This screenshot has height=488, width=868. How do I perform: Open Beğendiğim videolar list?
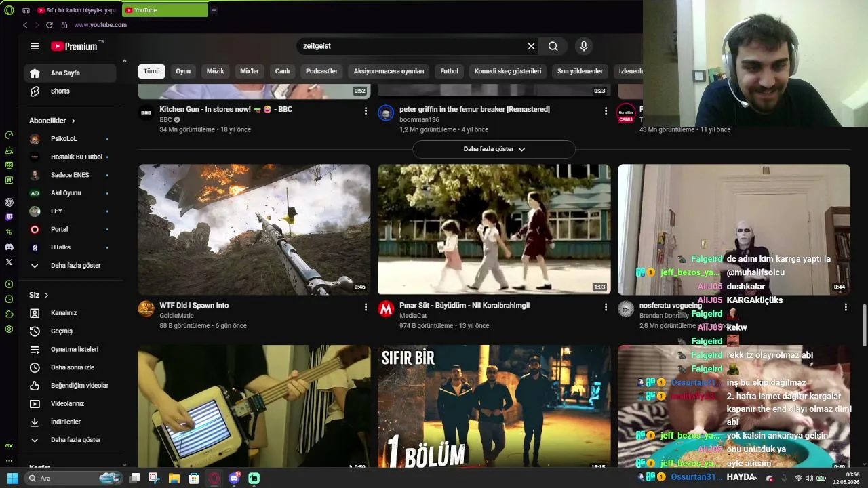pyautogui.click(x=71, y=386)
